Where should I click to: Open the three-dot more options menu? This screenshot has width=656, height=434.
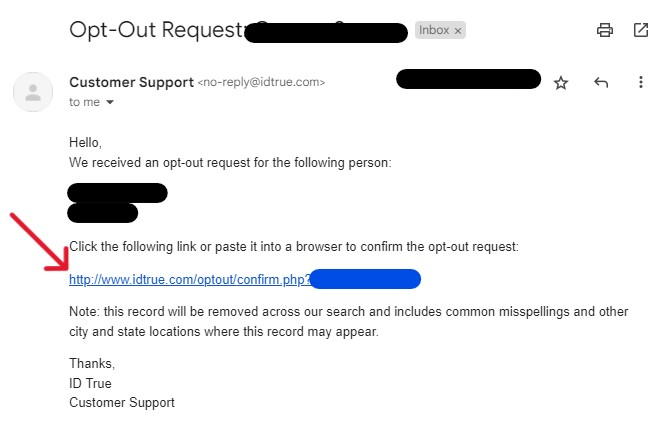click(x=641, y=82)
